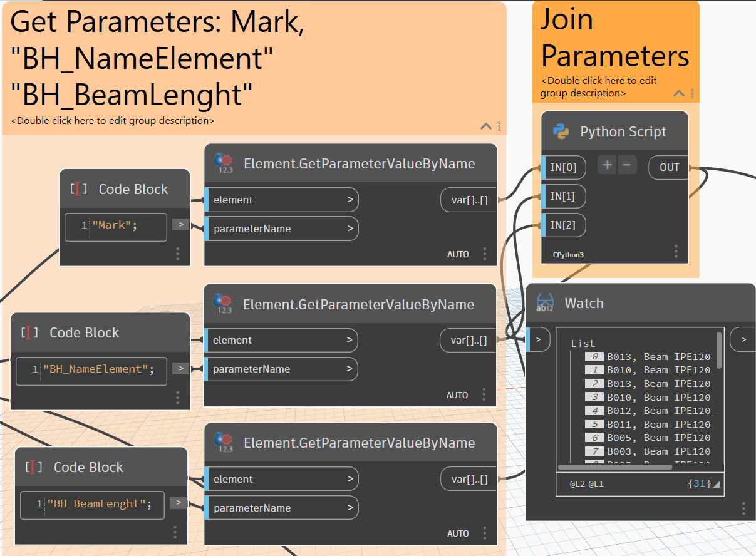The width and height of the screenshot is (756, 556).
Task: Click the Watch list's vertical scrollbar
Action: point(719,351)
